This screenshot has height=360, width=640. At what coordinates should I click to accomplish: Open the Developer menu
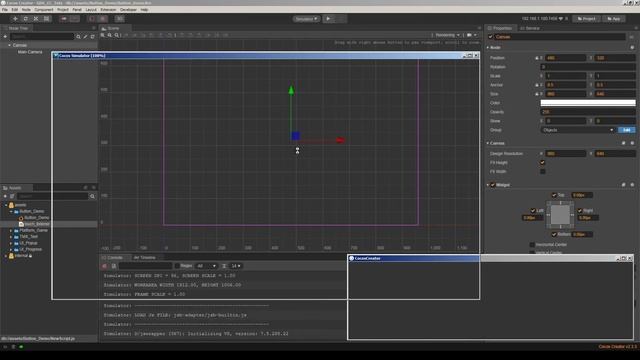[x=129, y=9]
